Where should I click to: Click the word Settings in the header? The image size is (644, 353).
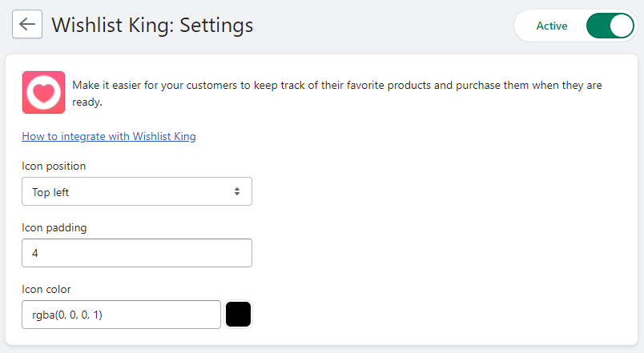[x=216, y=25]
